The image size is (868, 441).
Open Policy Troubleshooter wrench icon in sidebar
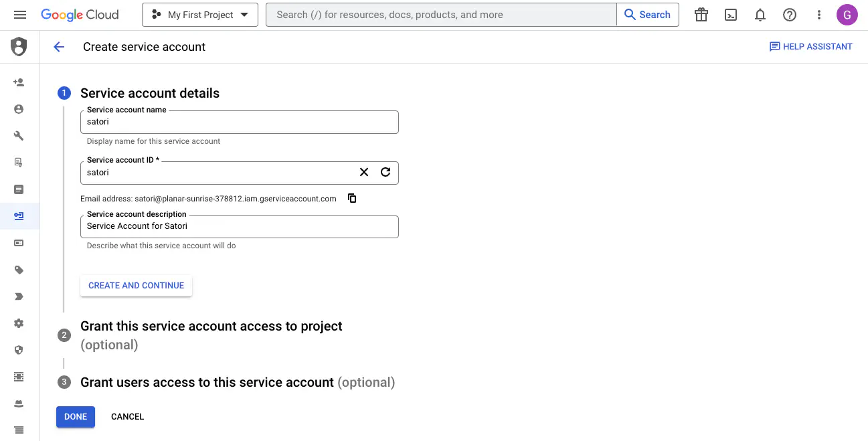pos(19,135)
